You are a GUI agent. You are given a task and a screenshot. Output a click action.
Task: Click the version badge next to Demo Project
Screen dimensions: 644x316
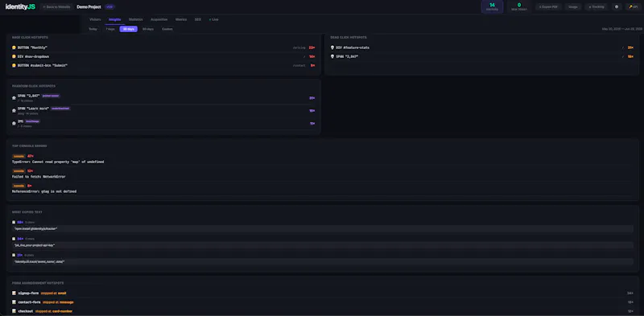(109, 7)
